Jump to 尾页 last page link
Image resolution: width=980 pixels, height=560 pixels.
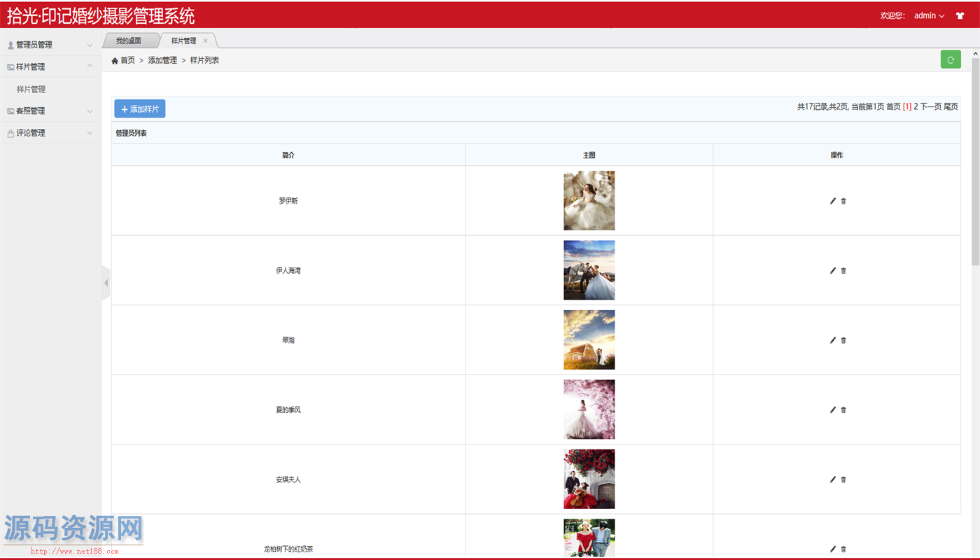(x=951, y=106)
